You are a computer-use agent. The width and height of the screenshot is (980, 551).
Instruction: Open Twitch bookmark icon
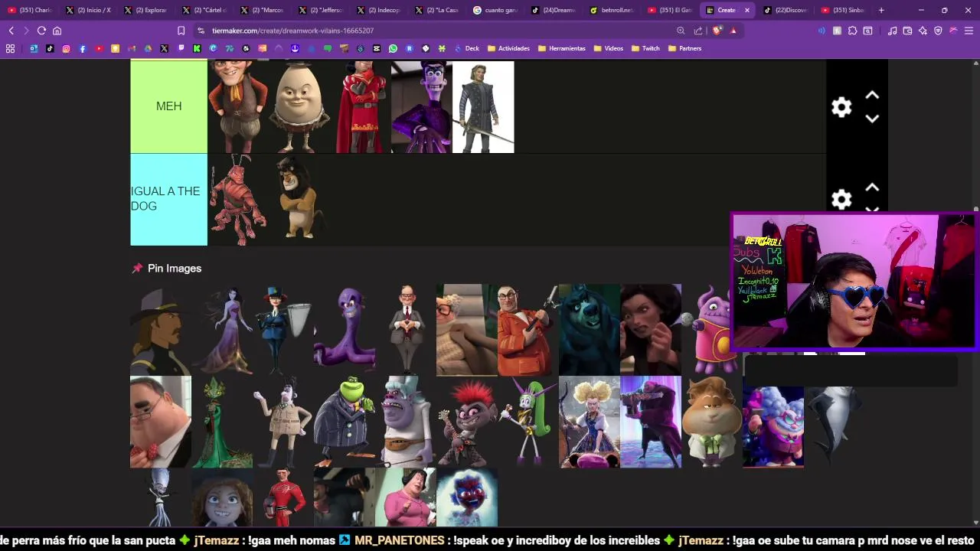click(181, 48)
